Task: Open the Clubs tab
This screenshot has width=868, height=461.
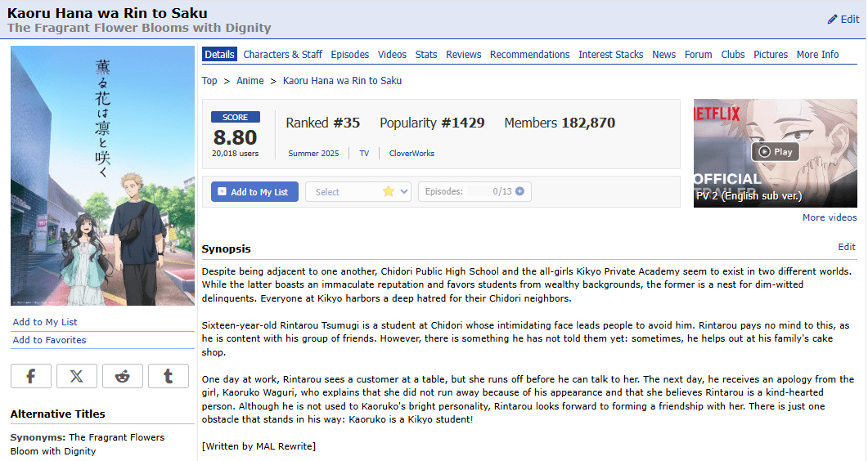Action: (733, 54)
